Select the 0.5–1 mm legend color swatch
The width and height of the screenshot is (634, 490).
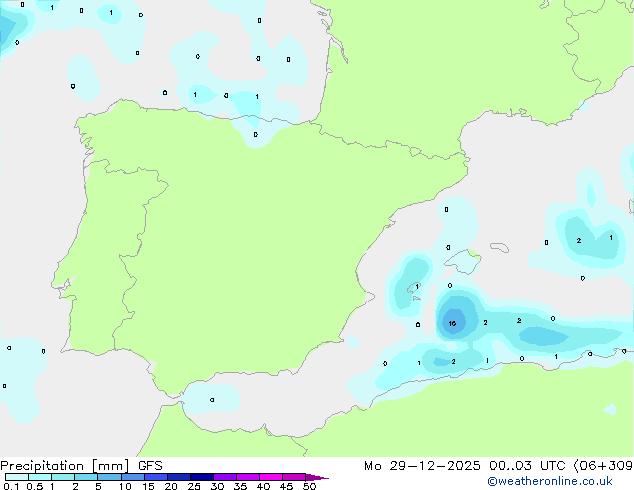pos(40,477)
